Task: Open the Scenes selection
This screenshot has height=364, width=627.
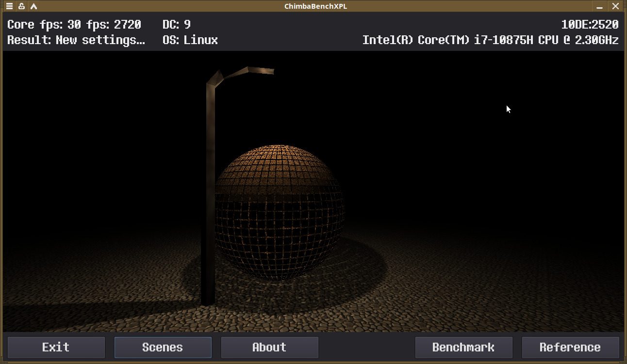Action: coord(163,348)
